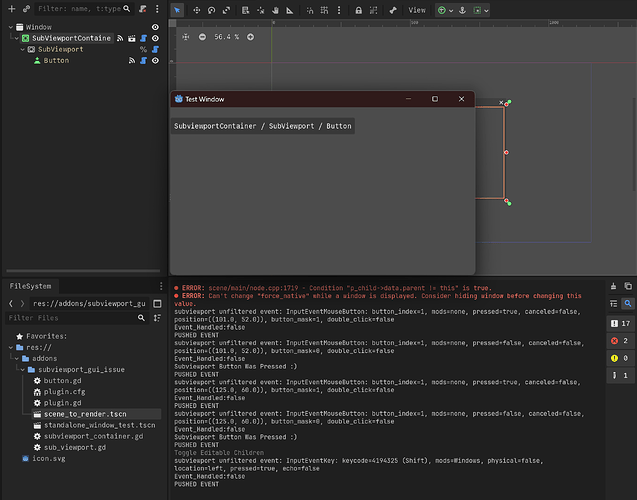
Task: Click the Add Node plus icon
Action: (10, 9)
